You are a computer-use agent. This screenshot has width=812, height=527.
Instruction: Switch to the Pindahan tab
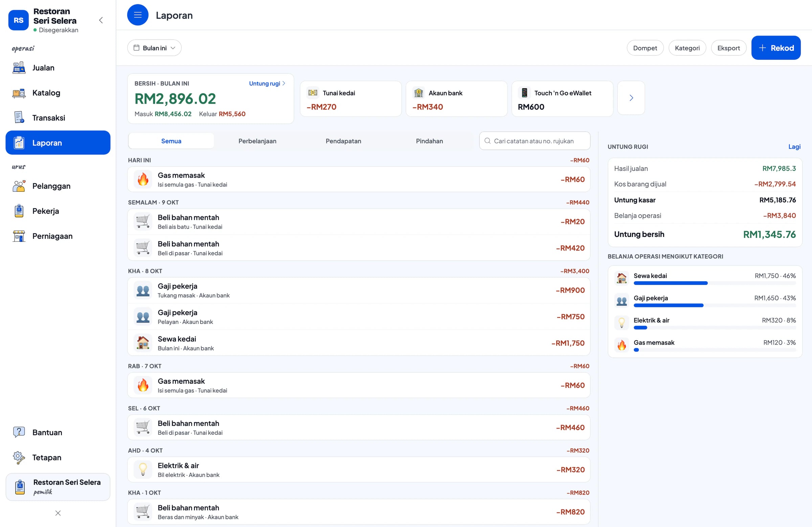[429, 141]
